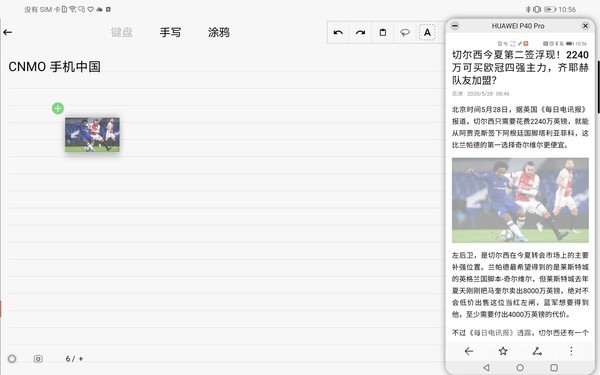Viewport: 600px width, 375px height.
Task: Click the HUAWEI P40 Pro window title
Action: pyautogui.click(x=518, y=26)
